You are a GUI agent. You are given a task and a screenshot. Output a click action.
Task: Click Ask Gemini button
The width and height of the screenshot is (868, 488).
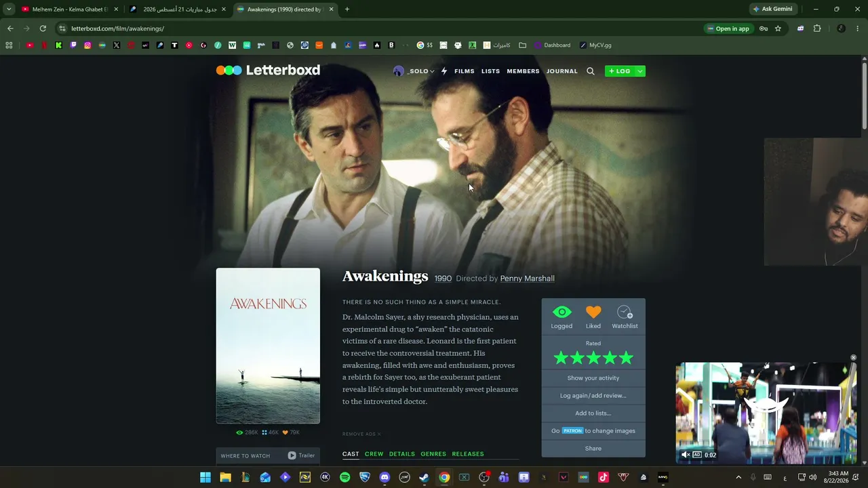point(772,9)
